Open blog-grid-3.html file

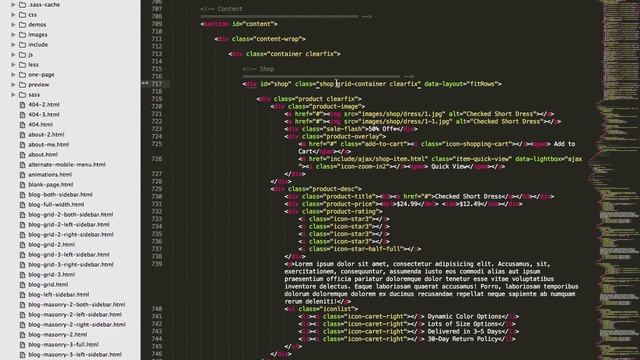point(51,274)
